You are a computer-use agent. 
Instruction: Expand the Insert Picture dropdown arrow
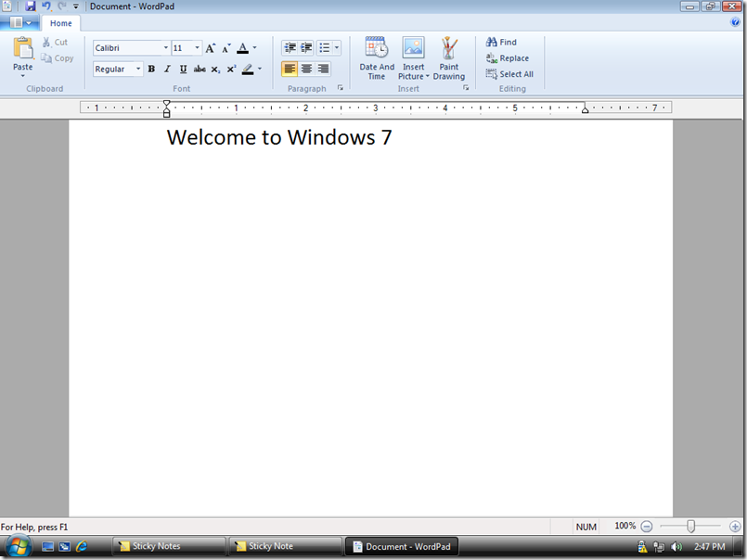pos(428,77)
